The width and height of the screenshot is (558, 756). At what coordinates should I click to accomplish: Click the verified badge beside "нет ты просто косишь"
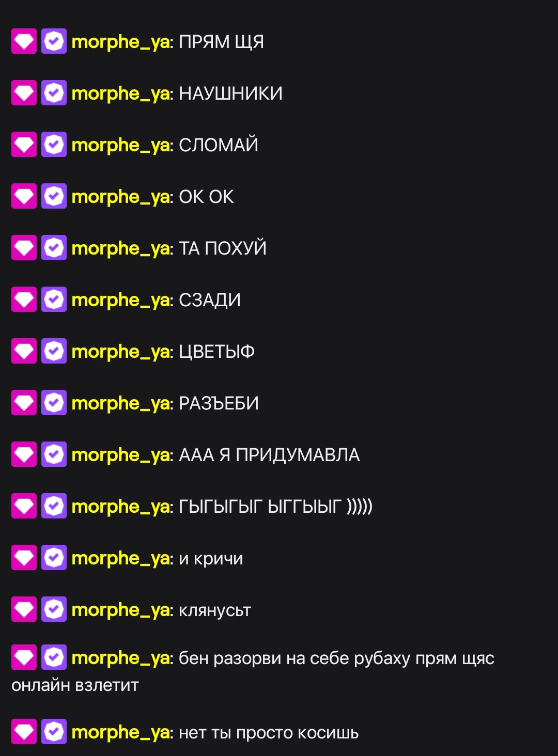(54, 732)
